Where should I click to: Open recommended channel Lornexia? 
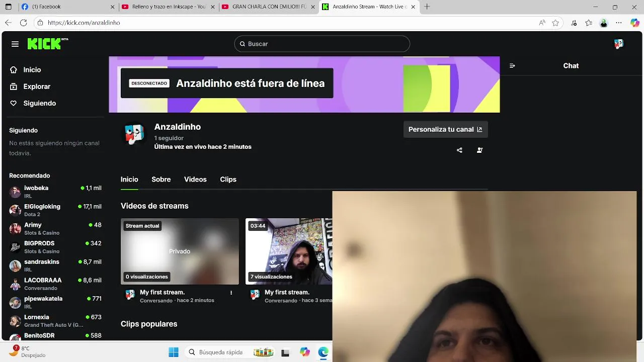[x=55, y=321]
